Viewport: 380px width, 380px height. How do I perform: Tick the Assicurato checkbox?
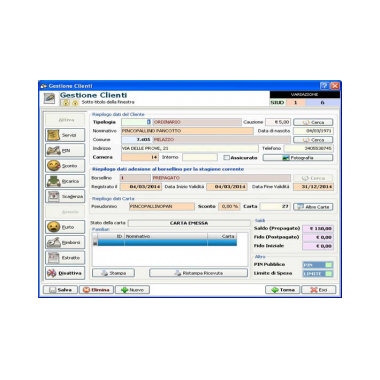pos(226,157)
